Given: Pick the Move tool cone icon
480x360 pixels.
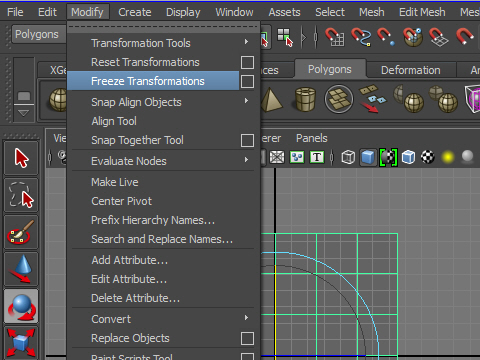Looking at the screenshot, I should (x=21, y=269).
